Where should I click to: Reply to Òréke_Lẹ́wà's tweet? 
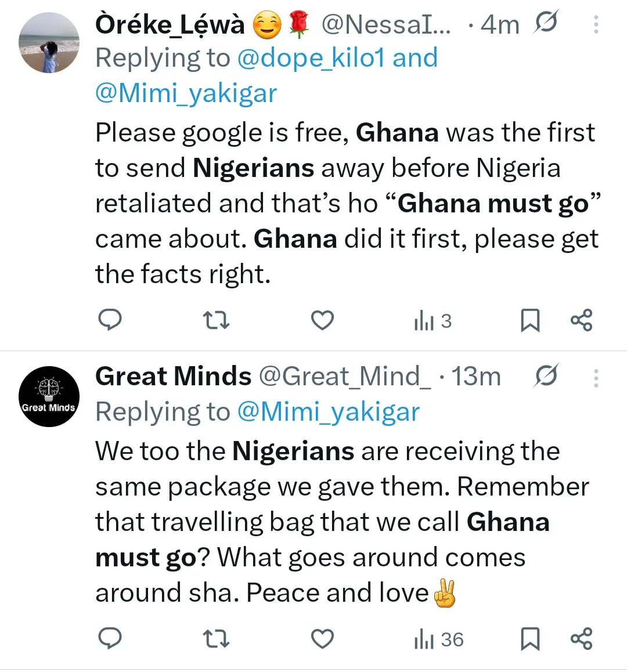tap(110, 320)
